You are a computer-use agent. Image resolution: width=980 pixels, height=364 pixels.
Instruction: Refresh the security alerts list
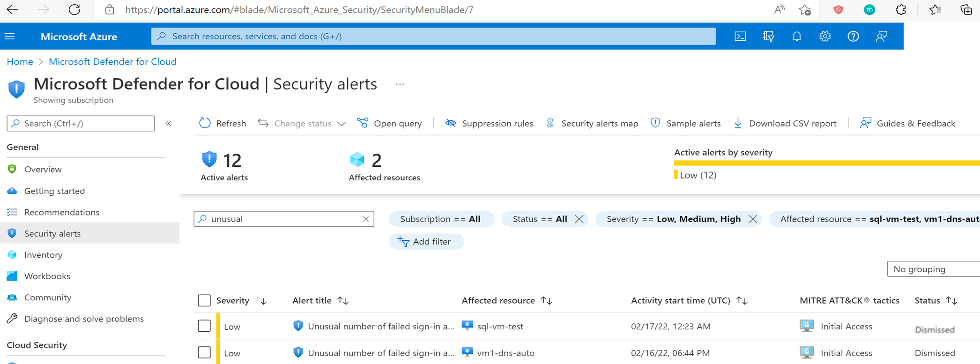[223, 124]
